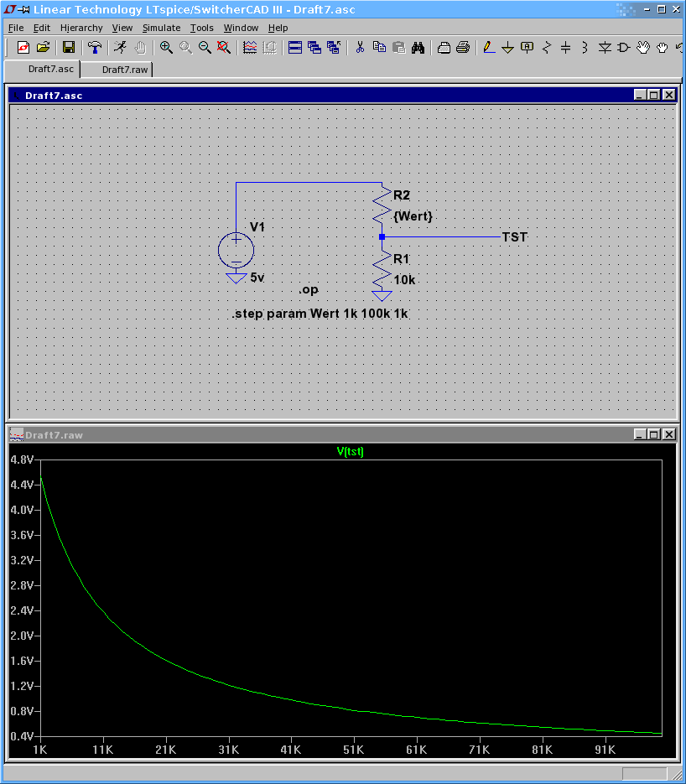Screen dimensions: 686x784
Task: Run the simulation with the running man icon
Action: (x=120, y=48)
